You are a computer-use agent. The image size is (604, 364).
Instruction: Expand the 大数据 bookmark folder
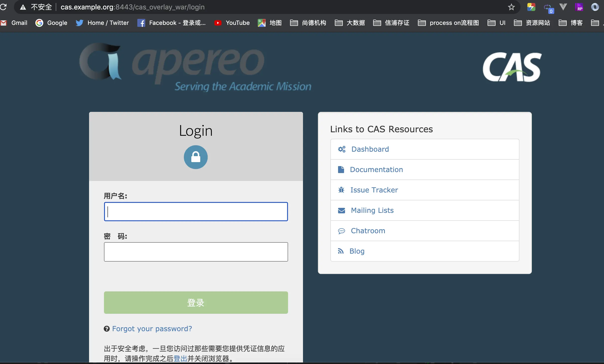point(350,23)
